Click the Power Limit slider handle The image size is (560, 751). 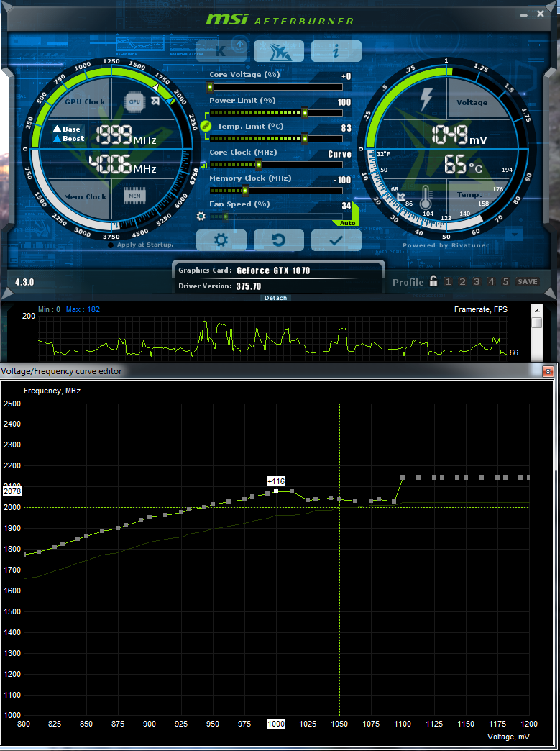[304, 113]
